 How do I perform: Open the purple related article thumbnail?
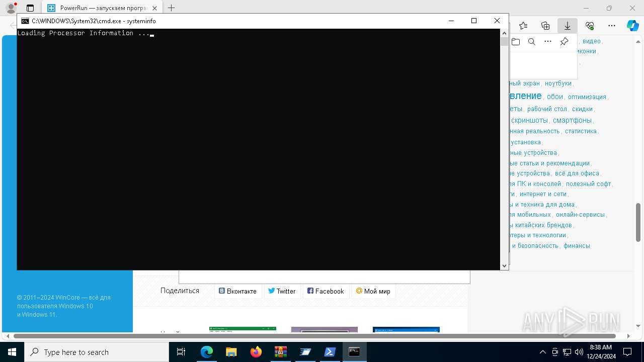point(325,329)
